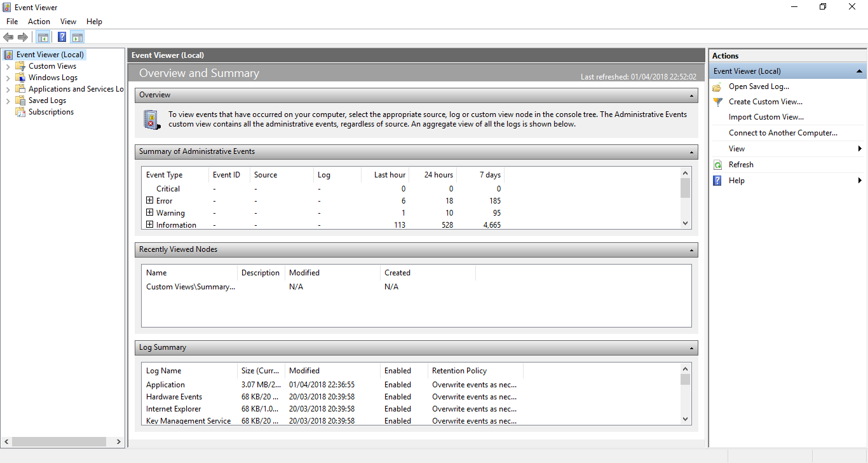This screenshot has height=463, width=868.
Task: Toggle the Show/Hide Console Tree toolbar button
Action: click(43, 38)
